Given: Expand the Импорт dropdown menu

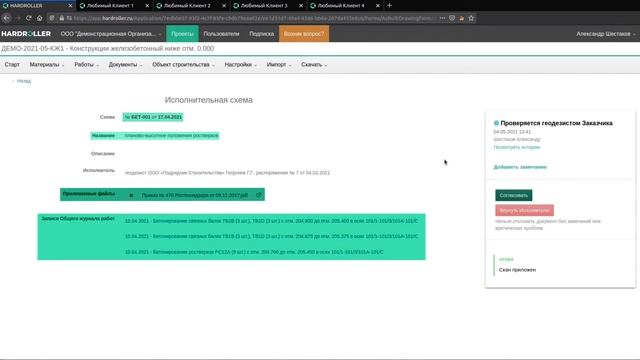Looking at the screenshot, I should pos(279,65).
